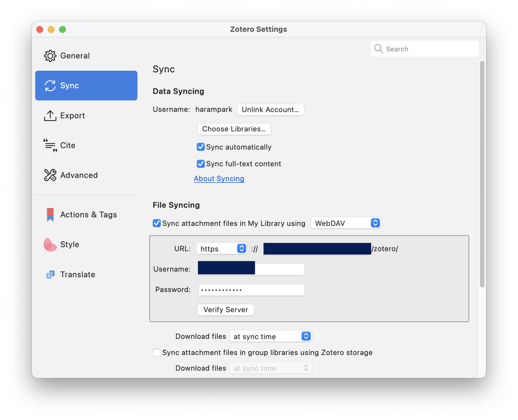
Task: Focus the settings Search field
Action: (425, 49)
